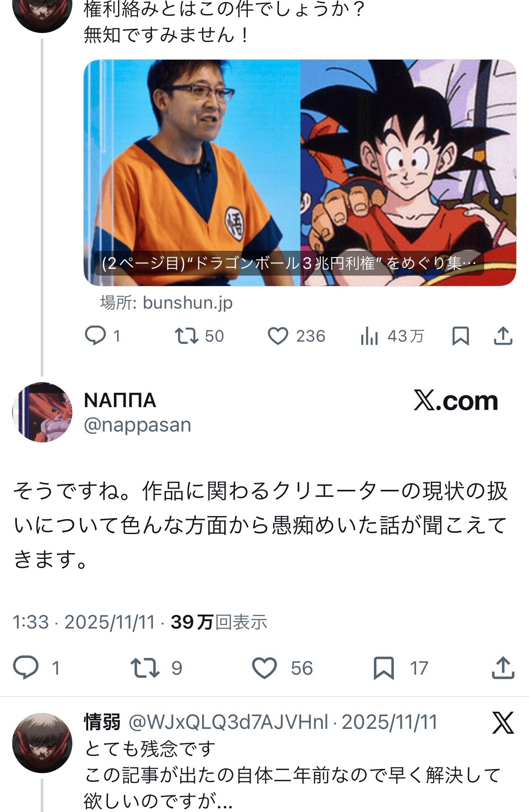The image size is (529, 812).
Task: Bookmark the bunshun.jp article tweet
Action: (x=460, y=336)
